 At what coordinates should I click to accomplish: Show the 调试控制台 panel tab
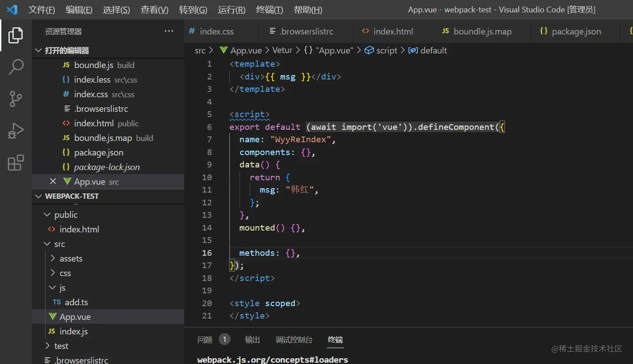(x=294, y=340)
